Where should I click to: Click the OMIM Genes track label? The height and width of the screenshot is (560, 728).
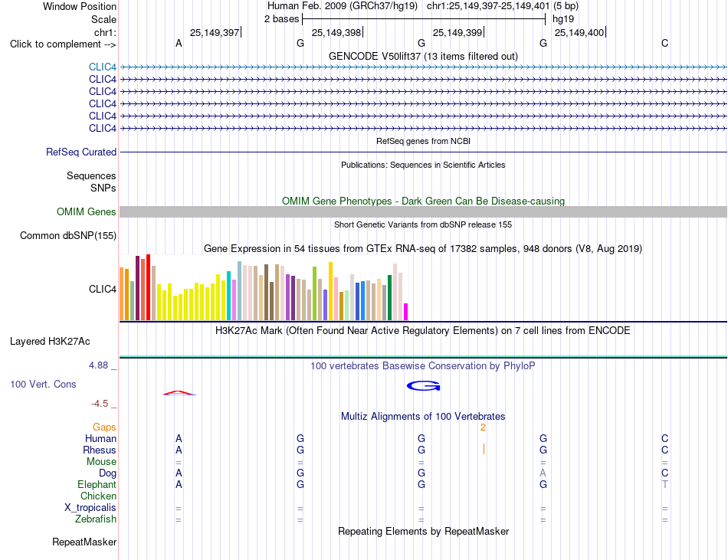click(87, 211)
